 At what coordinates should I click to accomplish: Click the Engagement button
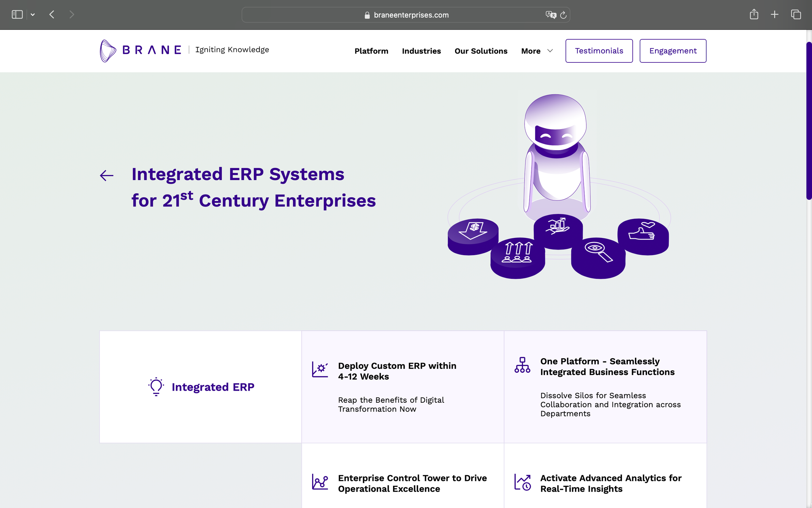click(673, 51)
